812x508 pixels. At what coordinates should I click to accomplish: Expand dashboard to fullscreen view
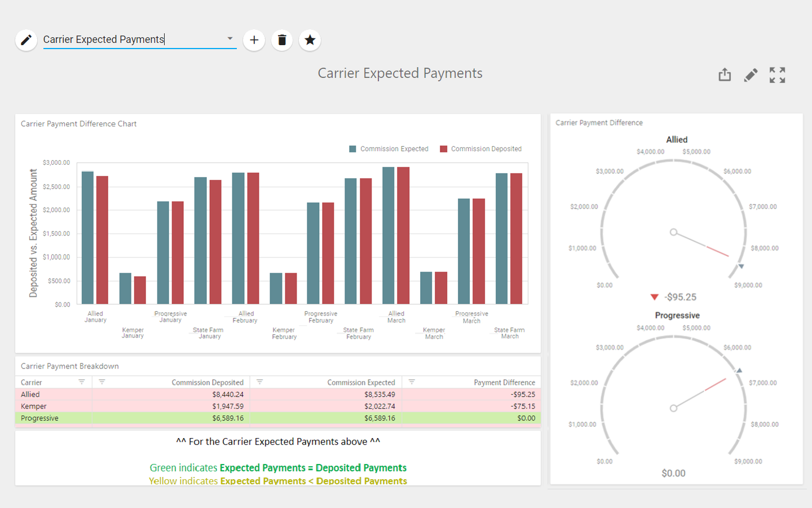pyautogui.click(x=777, y=75)
